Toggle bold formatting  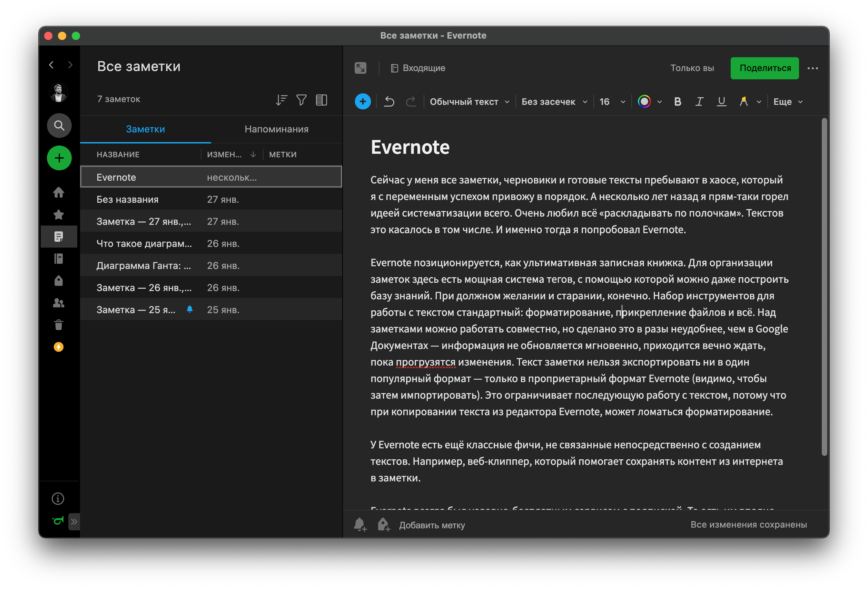678,101
